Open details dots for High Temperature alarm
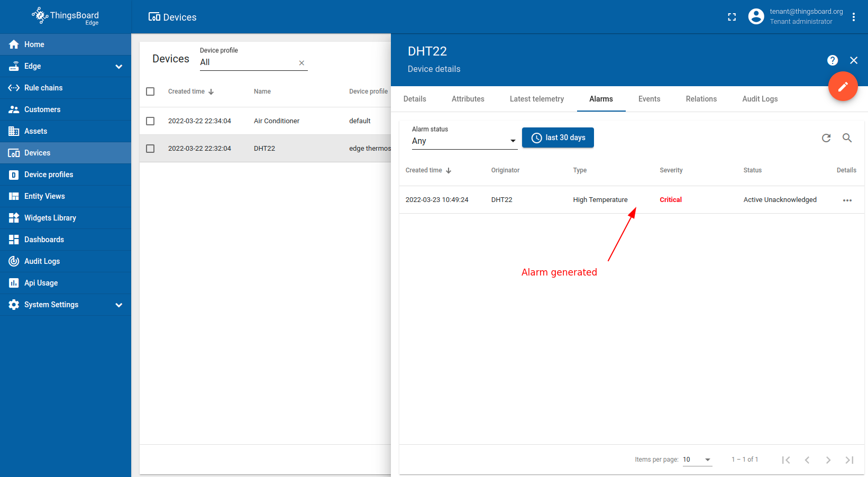This screenshot has width=868, height=477. coord(847,200)
